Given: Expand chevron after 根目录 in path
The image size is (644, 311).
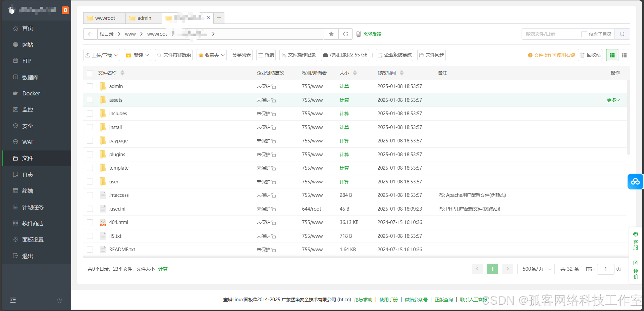Looking at the screenshot, I should click(119, 34).
